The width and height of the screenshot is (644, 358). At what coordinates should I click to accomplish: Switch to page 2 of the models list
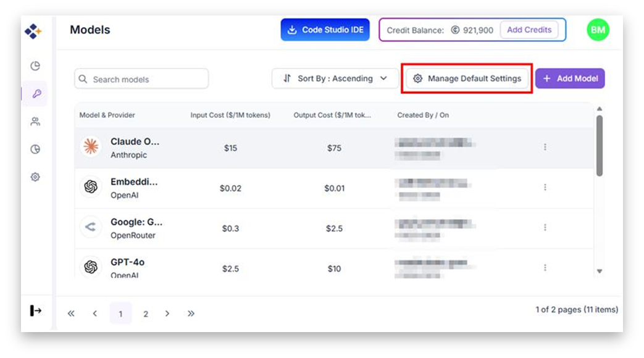146,314
